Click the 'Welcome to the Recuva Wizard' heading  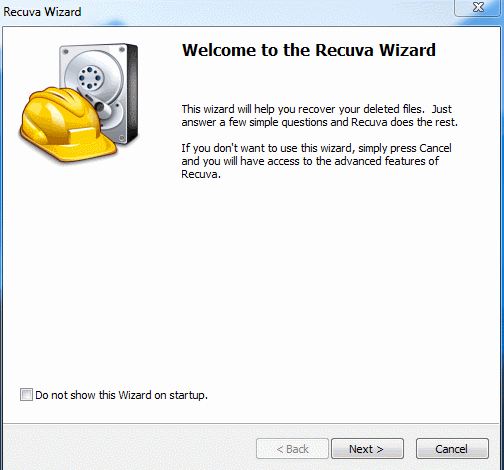pos(309,50)
